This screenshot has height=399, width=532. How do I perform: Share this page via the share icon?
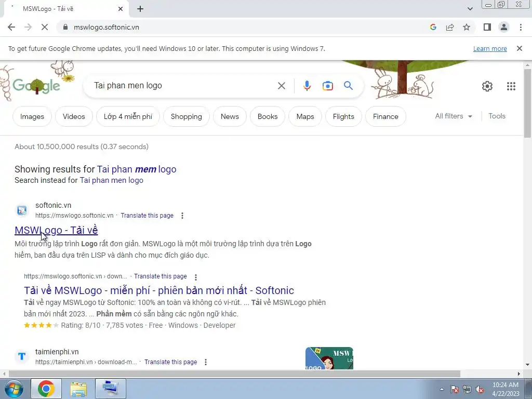tap(450, 27)
